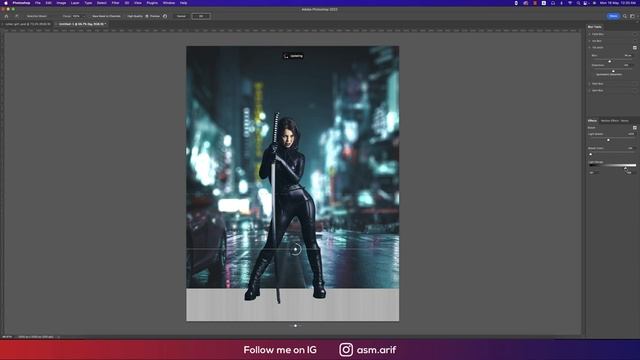Image resolution: width=640 pixels, height=360 pixels.
Task: Click the Light Range white handle
Action: click(625, 168)
